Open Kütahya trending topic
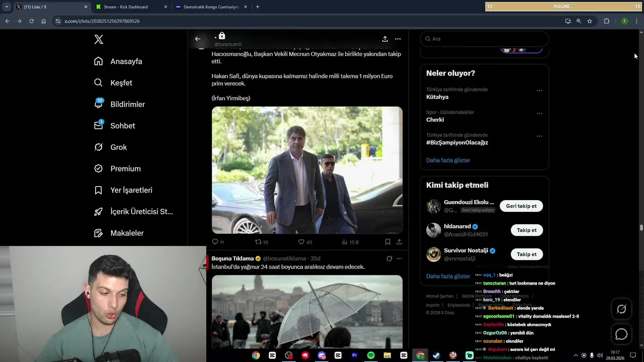The width and height of the screenshot is (644, 362). (437, 97)
